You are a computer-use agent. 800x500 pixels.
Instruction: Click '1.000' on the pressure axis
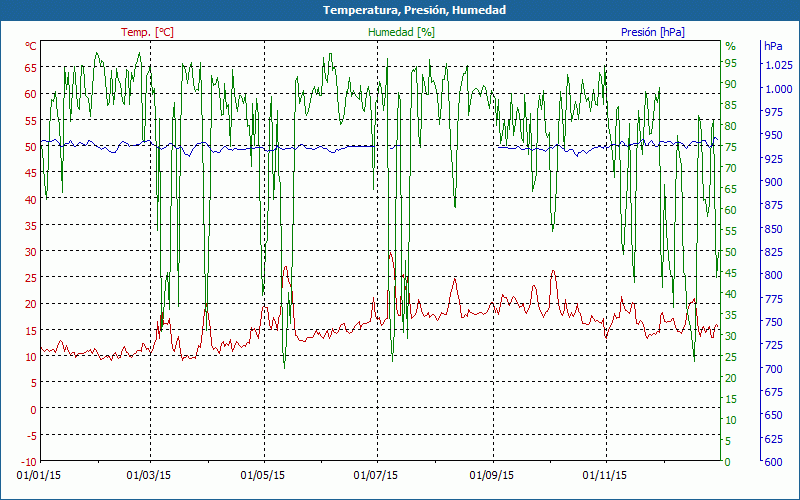pyautogui.click(x=779, y=89)
